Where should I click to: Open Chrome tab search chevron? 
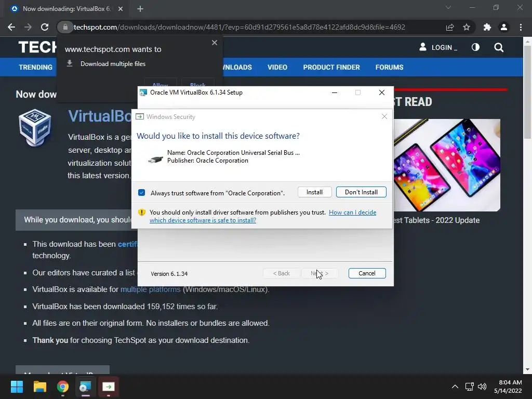[448, 7]
